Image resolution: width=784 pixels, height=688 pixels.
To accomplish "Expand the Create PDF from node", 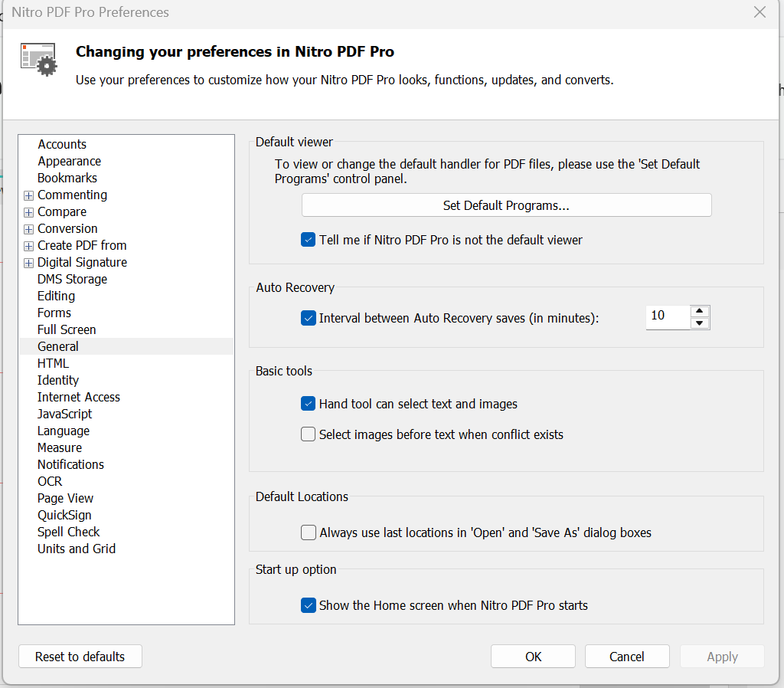I will (x=28, y=246).
